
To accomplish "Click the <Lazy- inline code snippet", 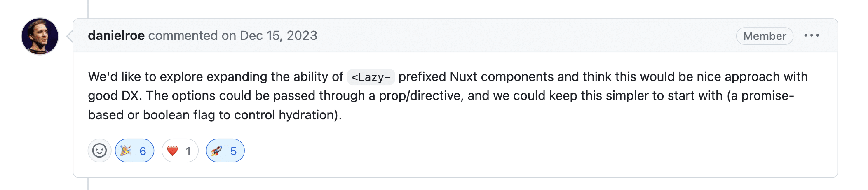I will click(x=371, y=77).
